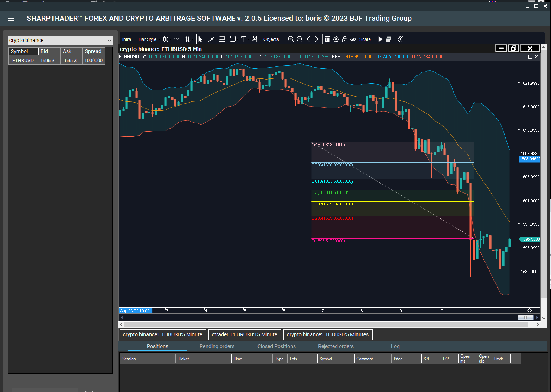
Task: Open chart settings gear in toolbar
Action: [x=336, y=39]
